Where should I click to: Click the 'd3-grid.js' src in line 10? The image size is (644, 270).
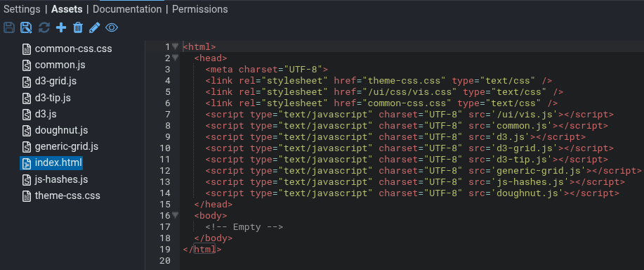pyautogui.click(x=525, y=148)
